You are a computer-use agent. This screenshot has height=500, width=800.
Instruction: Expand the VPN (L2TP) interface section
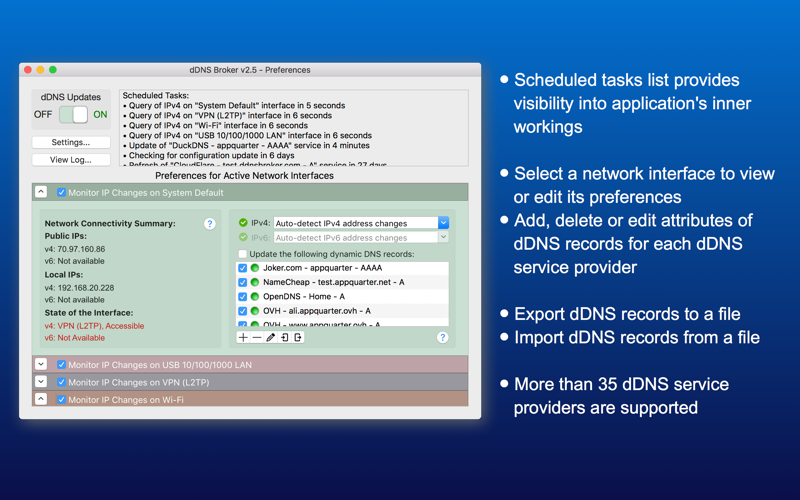pos(41,382)
